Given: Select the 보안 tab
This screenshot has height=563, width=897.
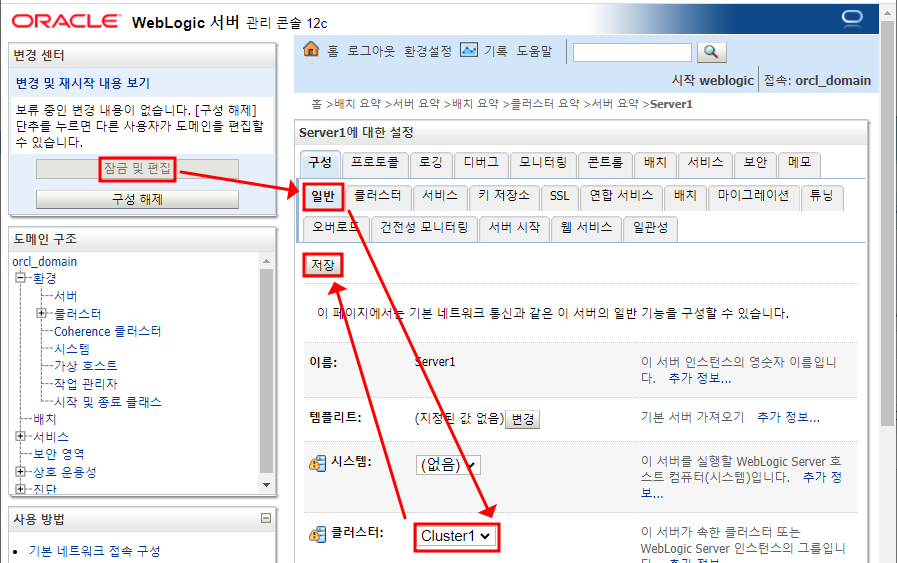Looking at the screenshot, I should tap(755, 164).
